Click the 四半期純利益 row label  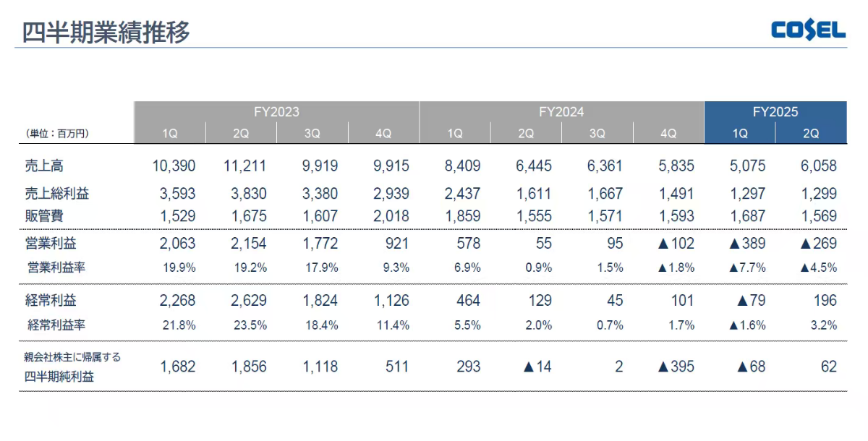(59, 376)
